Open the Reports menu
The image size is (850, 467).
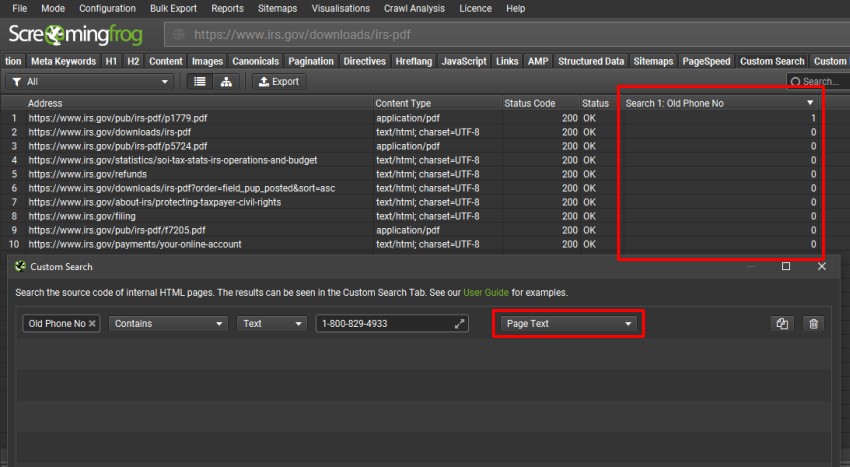click(x=227, y=9)
